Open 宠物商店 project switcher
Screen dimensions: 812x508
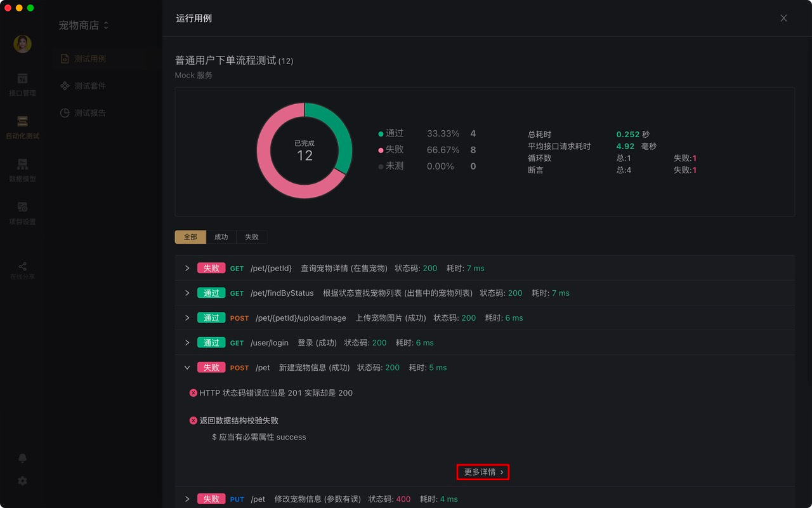click(84, 25)
